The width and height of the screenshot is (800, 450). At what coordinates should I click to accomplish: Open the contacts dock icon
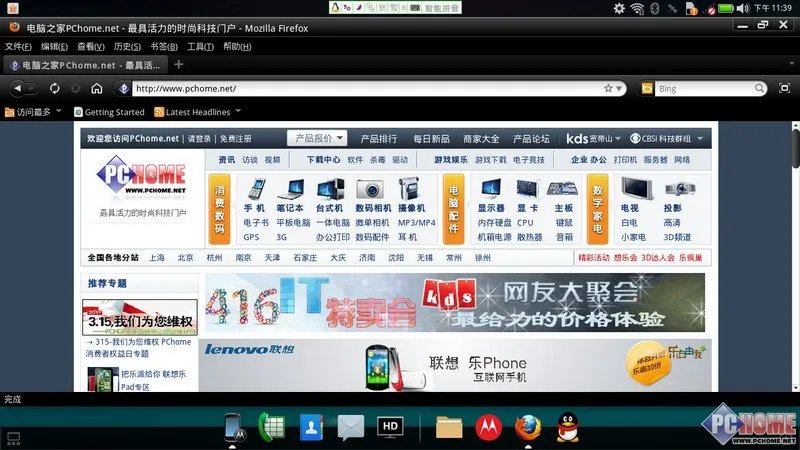311,427
